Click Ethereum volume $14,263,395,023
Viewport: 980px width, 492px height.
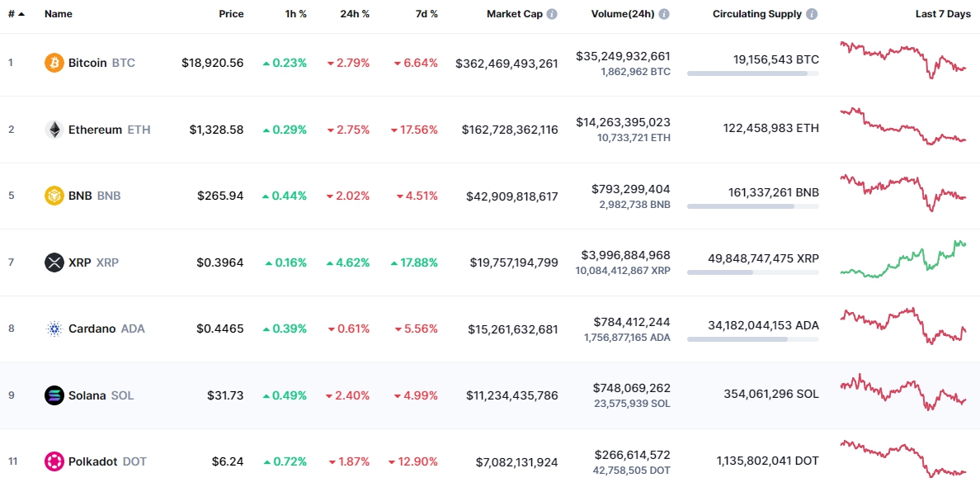(624, 122)
